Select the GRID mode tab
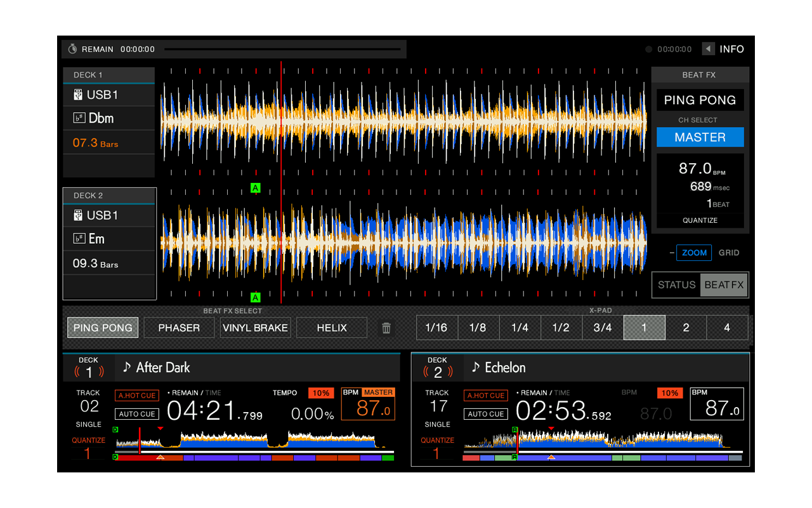The image size is (812, 508). (728, 253)
